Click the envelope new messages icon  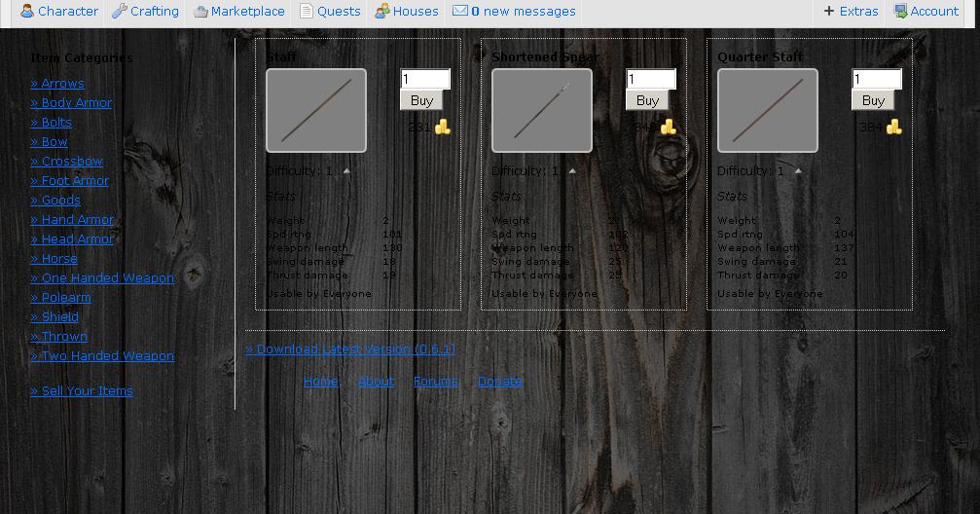click(460, 12)
